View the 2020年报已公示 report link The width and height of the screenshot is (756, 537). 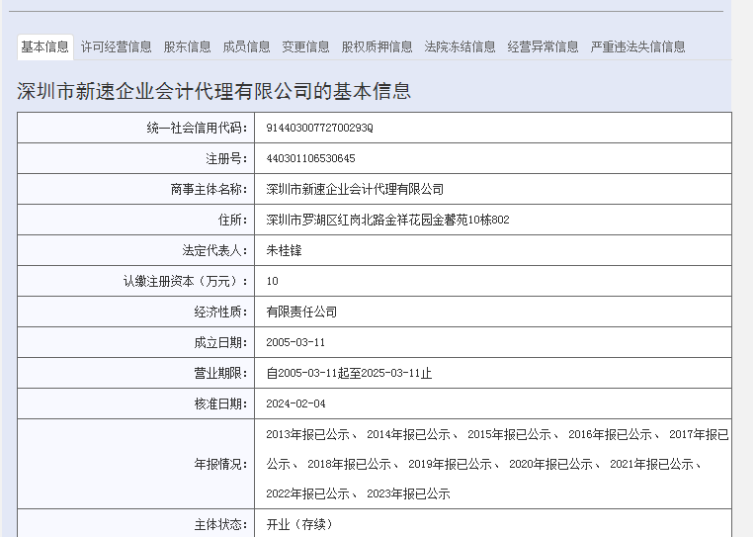(550, 464)
